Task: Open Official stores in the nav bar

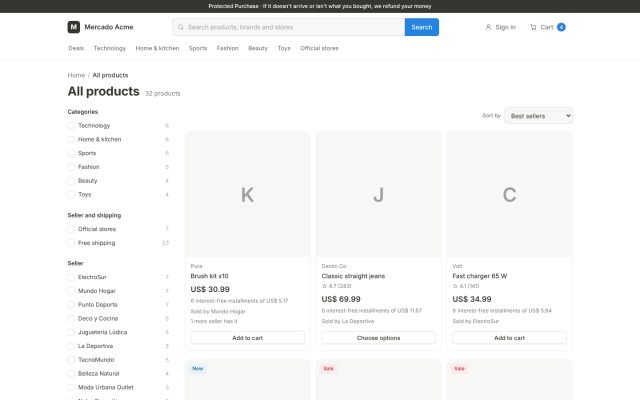Action: point(320,48)
